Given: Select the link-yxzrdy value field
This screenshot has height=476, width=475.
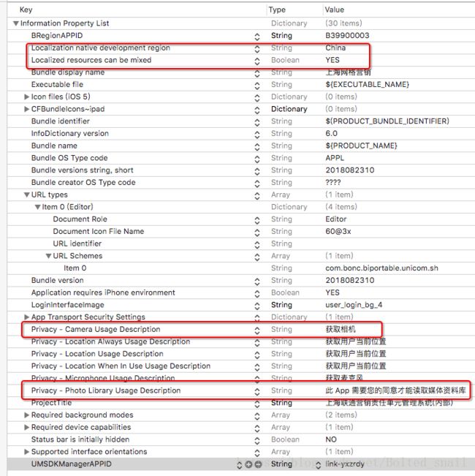Looking at the screenshot, I should click(345, 464).
